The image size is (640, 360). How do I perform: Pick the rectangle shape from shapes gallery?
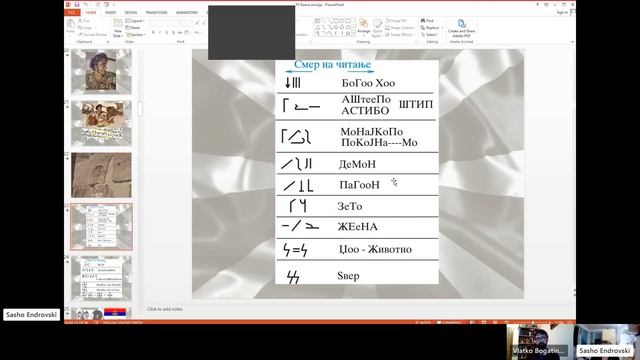[x=336, y=21]
